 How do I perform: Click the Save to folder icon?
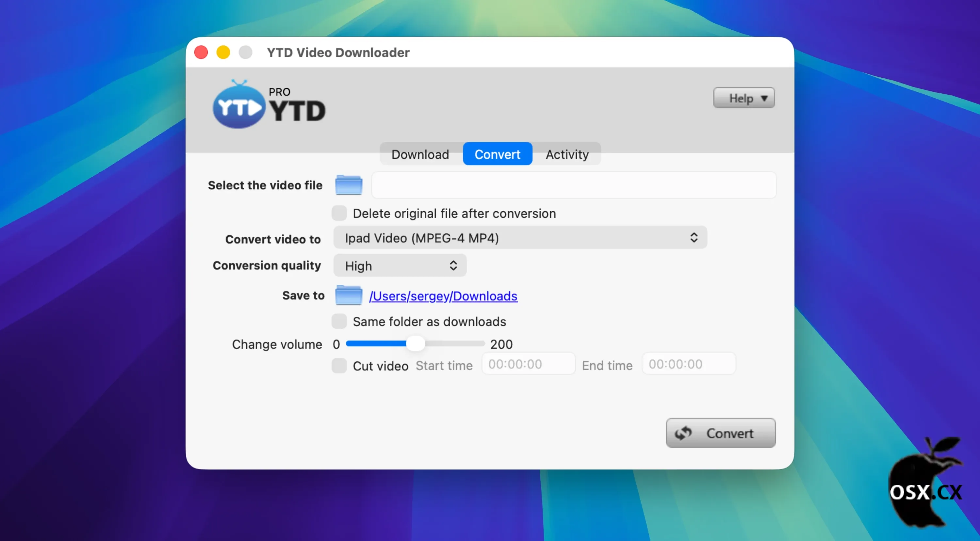[x=349, y=295]
